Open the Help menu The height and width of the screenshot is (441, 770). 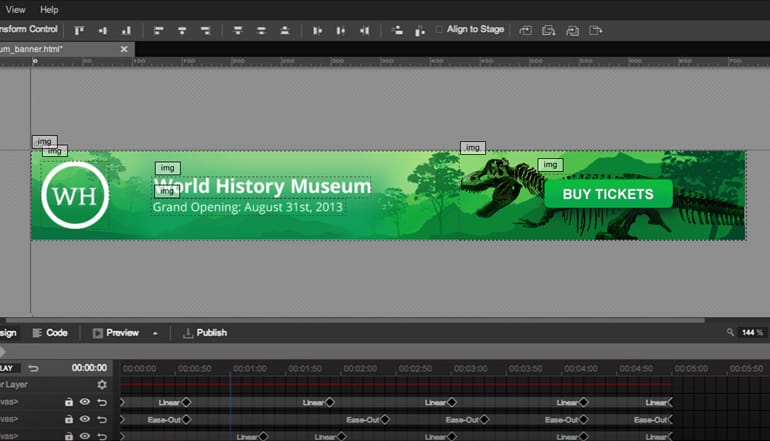click(49, 9)
